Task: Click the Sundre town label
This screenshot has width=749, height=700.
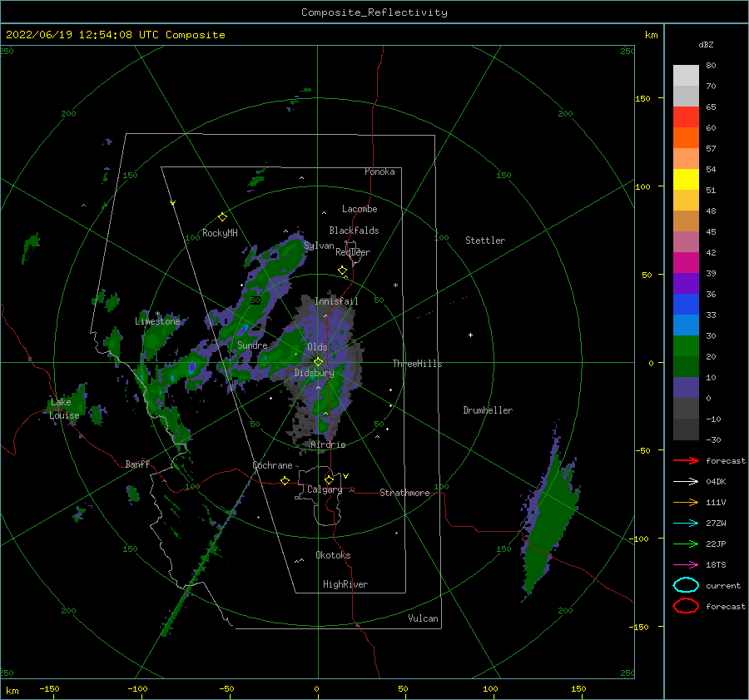Action: coord(252,345)
